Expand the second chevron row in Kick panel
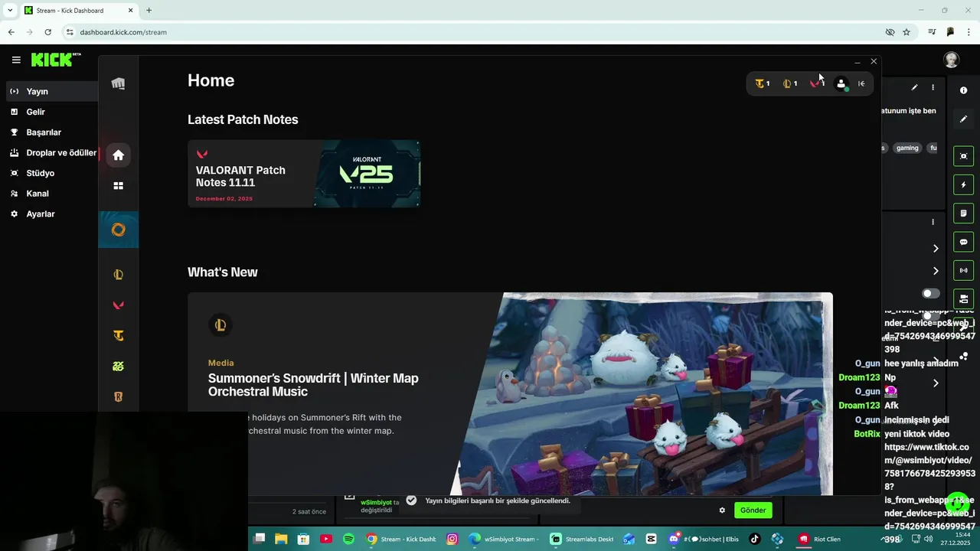Screen dimensions: 980x551 point(936,271)
